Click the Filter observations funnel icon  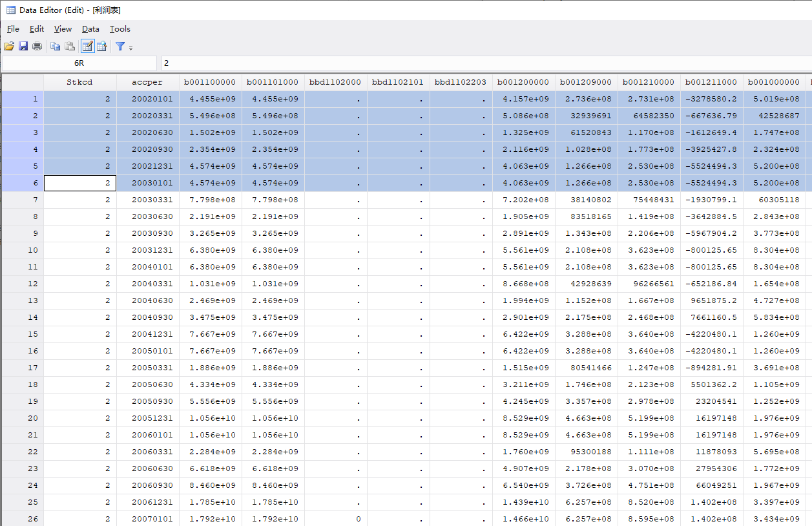click(x=120, y=46)
